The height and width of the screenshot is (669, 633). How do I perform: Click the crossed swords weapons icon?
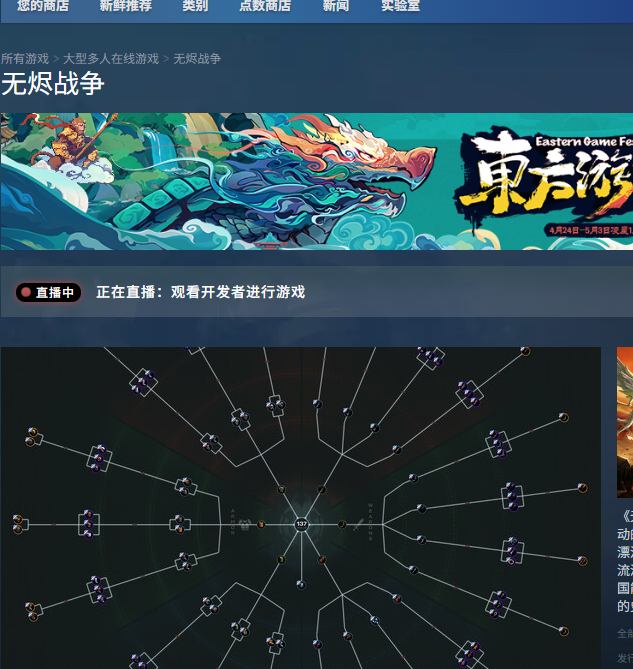click(x=357, y=526)
